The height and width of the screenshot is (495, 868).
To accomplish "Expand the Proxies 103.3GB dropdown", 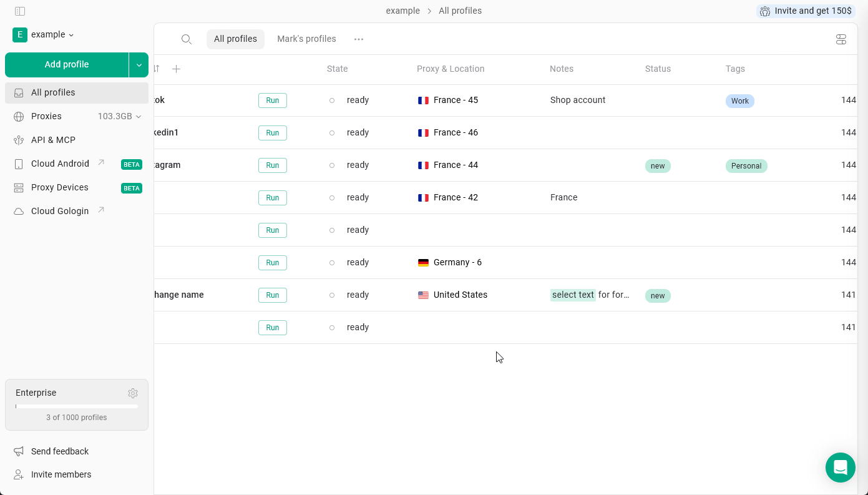I will pyautogui.click(x=139, y=116).
